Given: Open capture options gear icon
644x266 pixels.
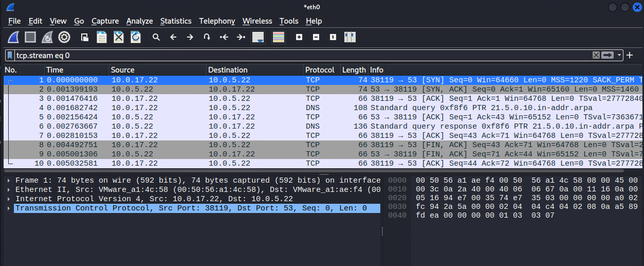Looking at the screenshot, I should click(x=64, y=37).
